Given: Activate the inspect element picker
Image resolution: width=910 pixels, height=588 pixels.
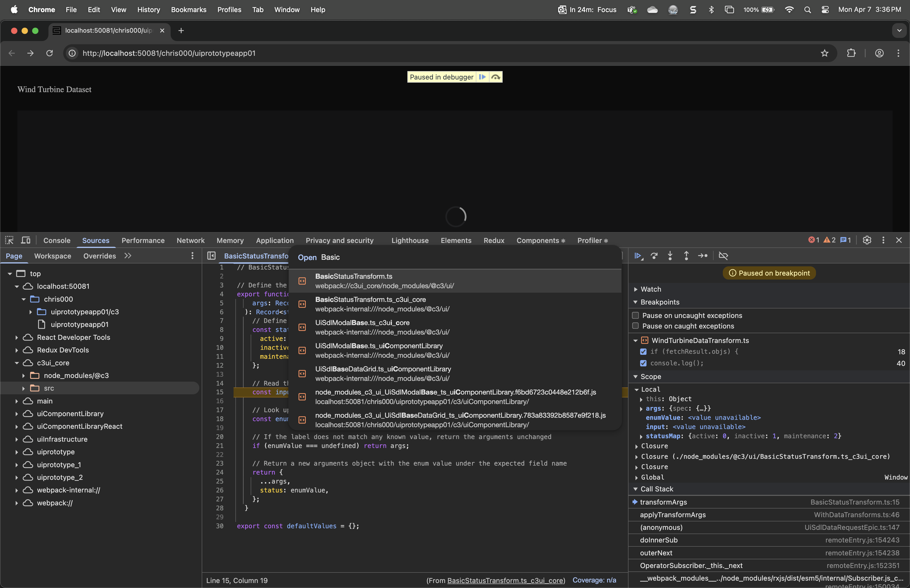Looking at the screenshot, I should point(9,240).
